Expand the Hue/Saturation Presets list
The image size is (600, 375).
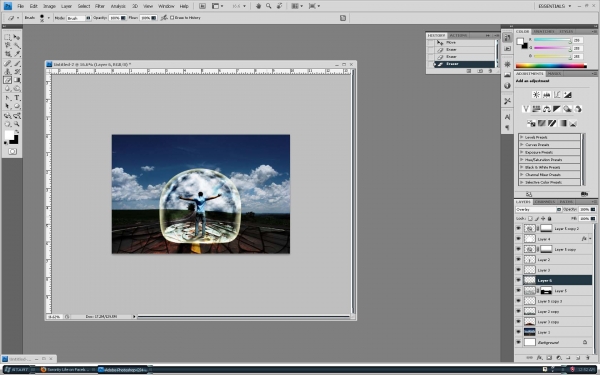[x=522, y=160]
